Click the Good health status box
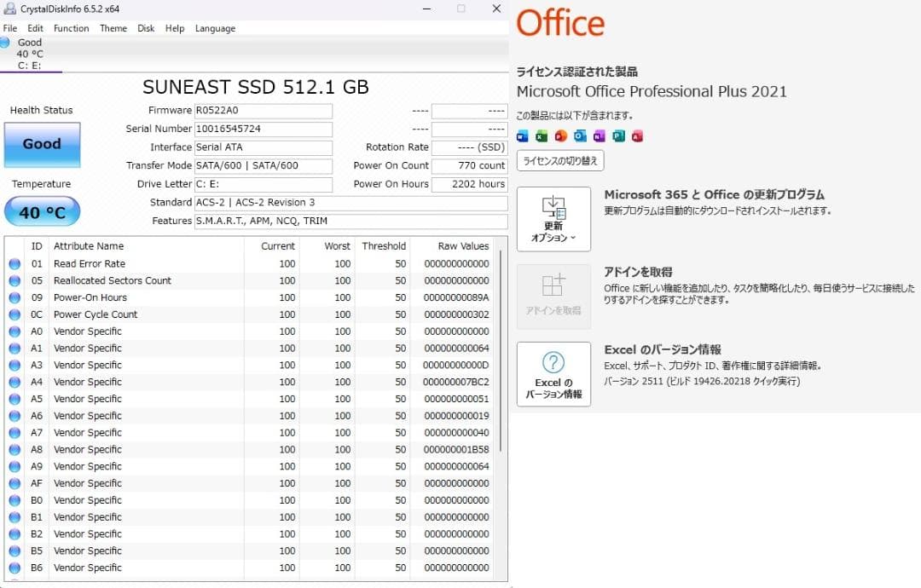 click(42, 146)
